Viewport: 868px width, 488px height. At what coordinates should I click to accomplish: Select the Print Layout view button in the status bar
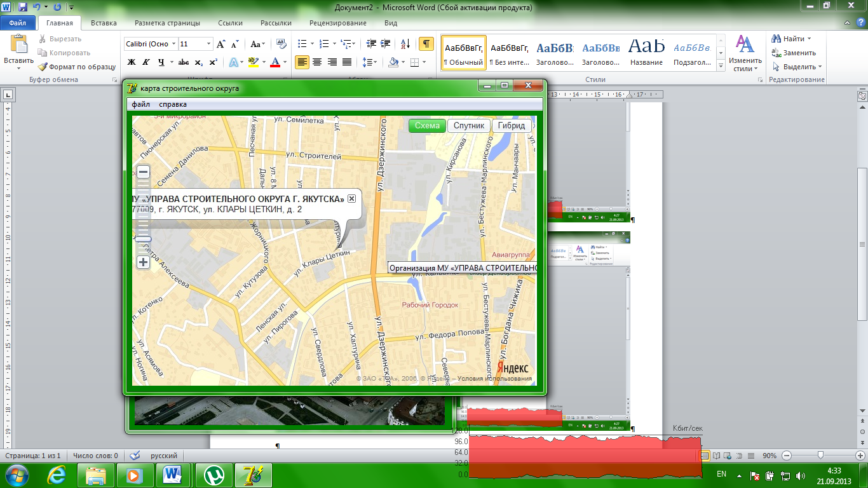coord(705,456)
